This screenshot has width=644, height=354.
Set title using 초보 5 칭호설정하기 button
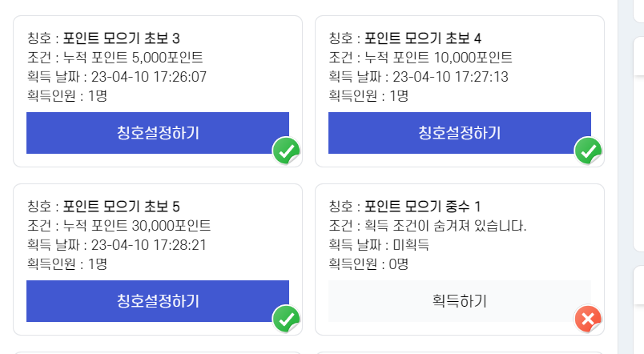[158, 301]
